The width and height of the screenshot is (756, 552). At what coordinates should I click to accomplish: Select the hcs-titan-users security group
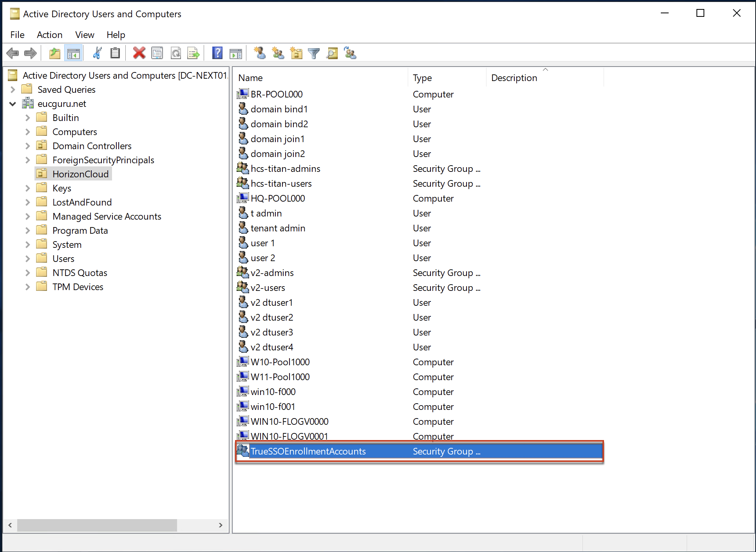coord(281,183)
